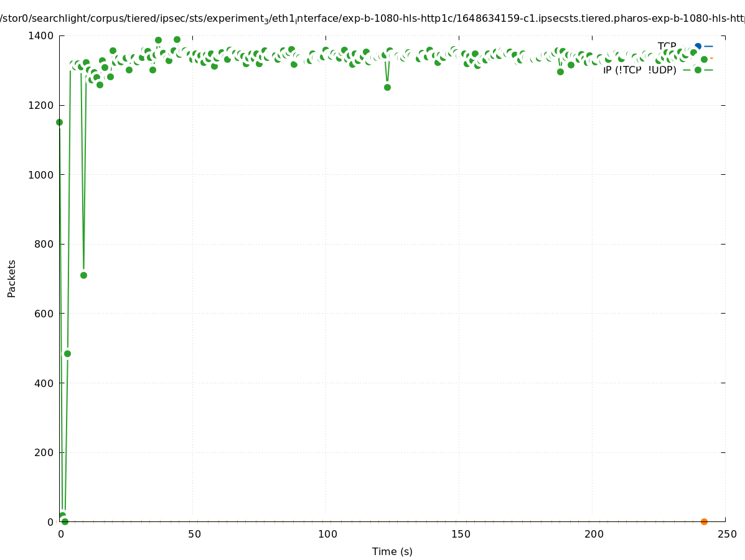Image resolution: width=745 pixels, height=560 pixels.
Task: Click the 1400 tick label on y-axis
Action: pos(42,36)
